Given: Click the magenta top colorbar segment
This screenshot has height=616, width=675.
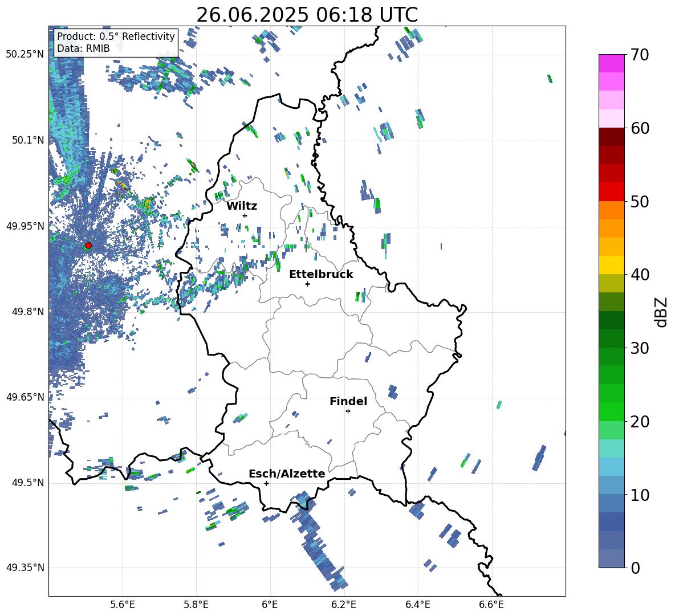Looking at the screenshot, I should coord(611,63).
